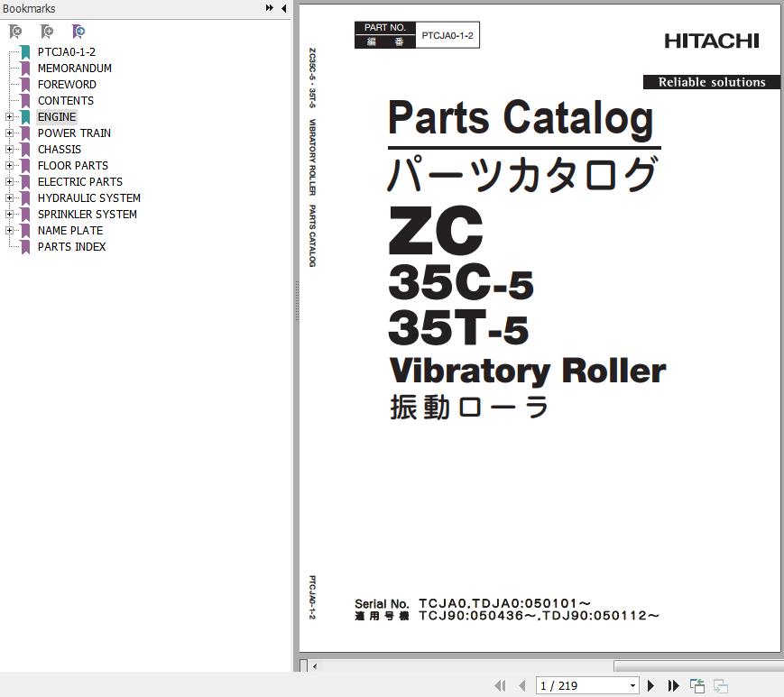This screenshot has width=784, height=697.
Task: Click the POWER TRAIN bookmark ribbon icon
Action: tap(25, 133)
